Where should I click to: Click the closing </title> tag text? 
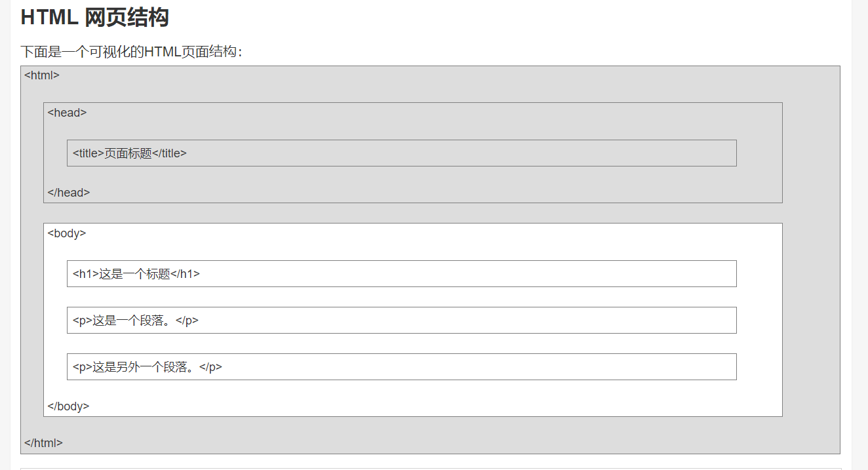(169, 153)
